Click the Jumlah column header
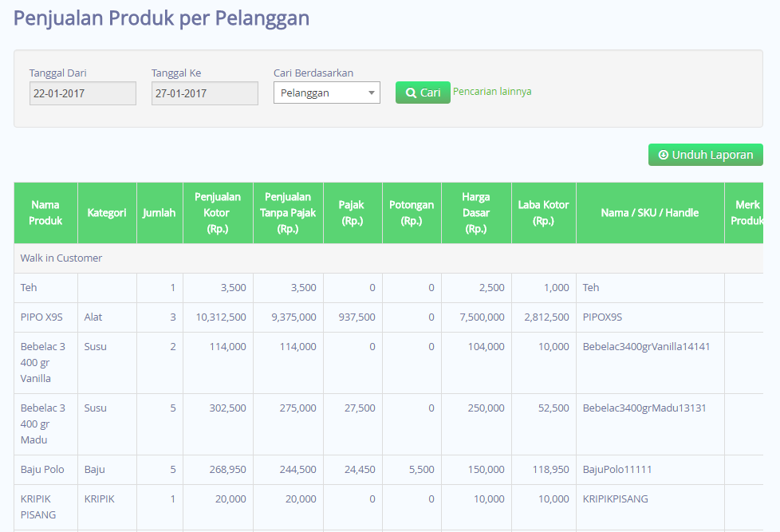 pos(160,213)
